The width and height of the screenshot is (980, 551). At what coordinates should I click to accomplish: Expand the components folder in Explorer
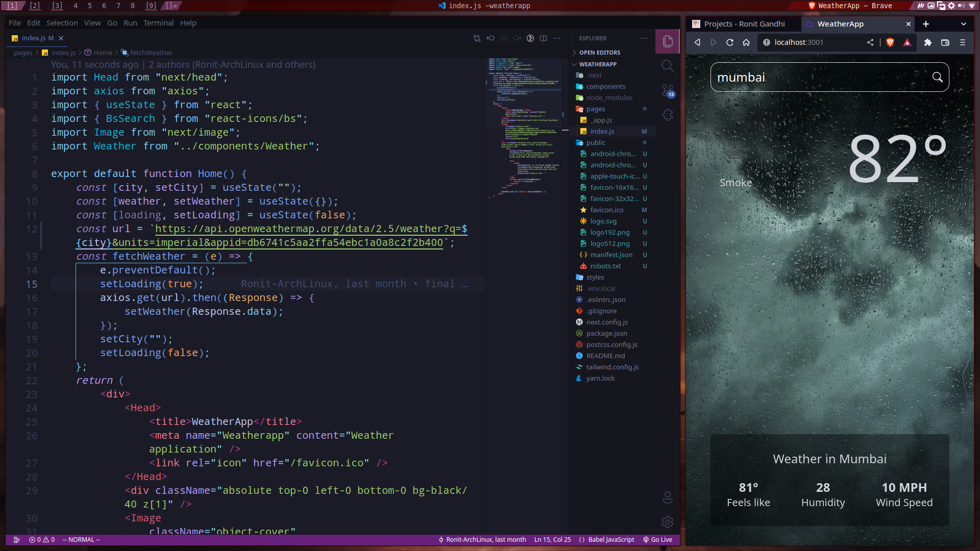pos(606,86)
